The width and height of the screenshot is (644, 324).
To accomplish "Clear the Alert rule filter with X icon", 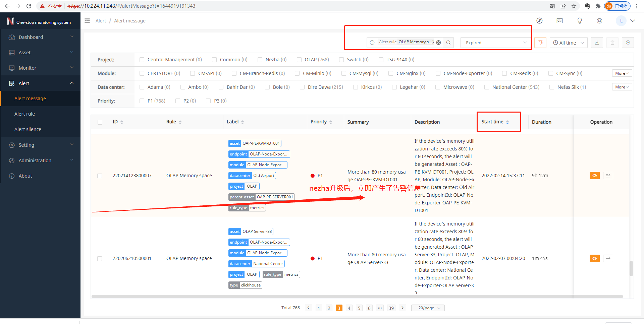I will [438, 43].
